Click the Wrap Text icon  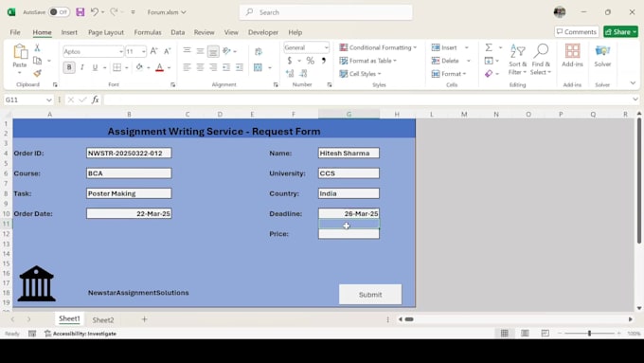259,51
